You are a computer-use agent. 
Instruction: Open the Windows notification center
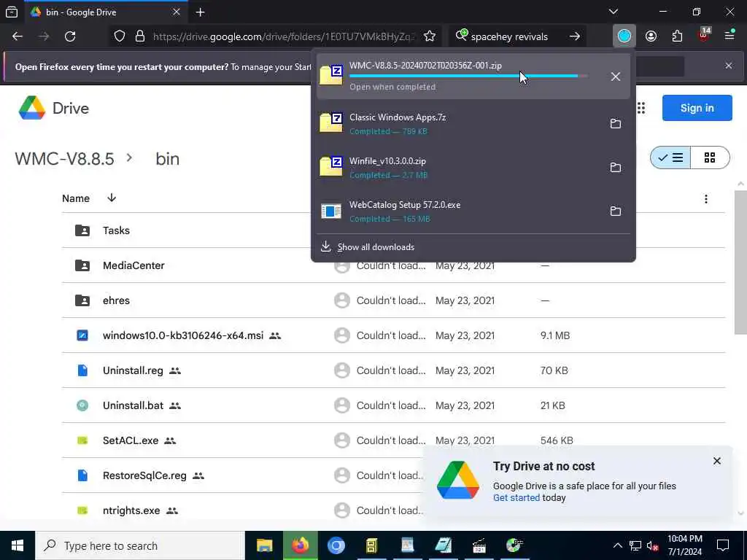(723, 545)
